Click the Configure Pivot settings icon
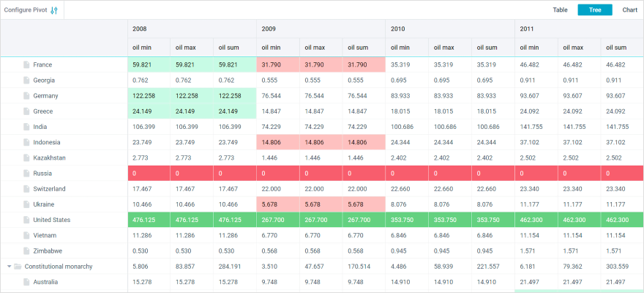Viewport: 644px width, 293px height. 53,10
